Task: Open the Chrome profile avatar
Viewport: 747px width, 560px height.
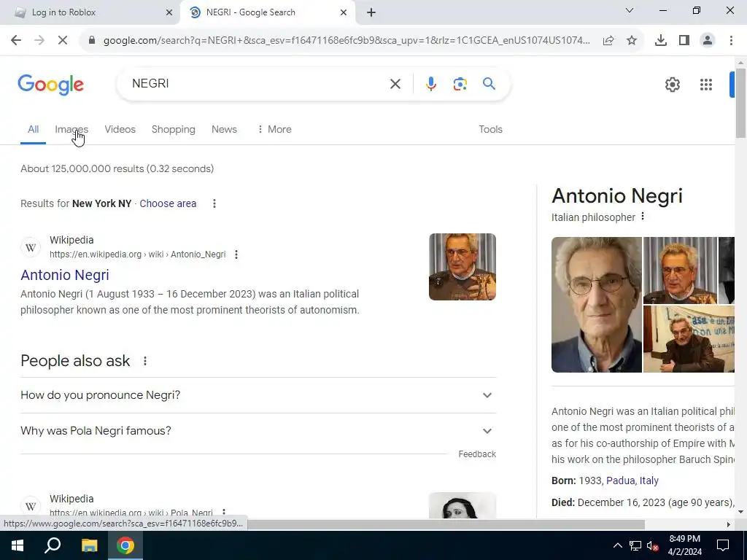Action: click(x=708, y=41)
